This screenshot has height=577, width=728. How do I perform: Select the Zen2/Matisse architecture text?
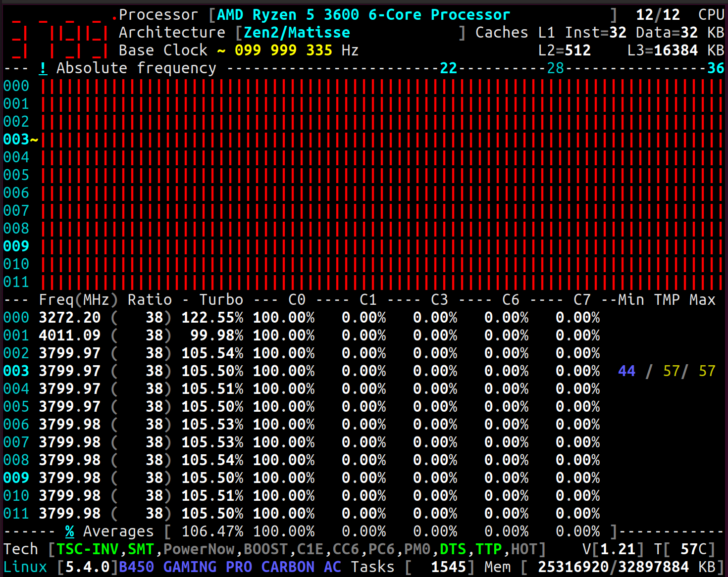click(297, 33)
